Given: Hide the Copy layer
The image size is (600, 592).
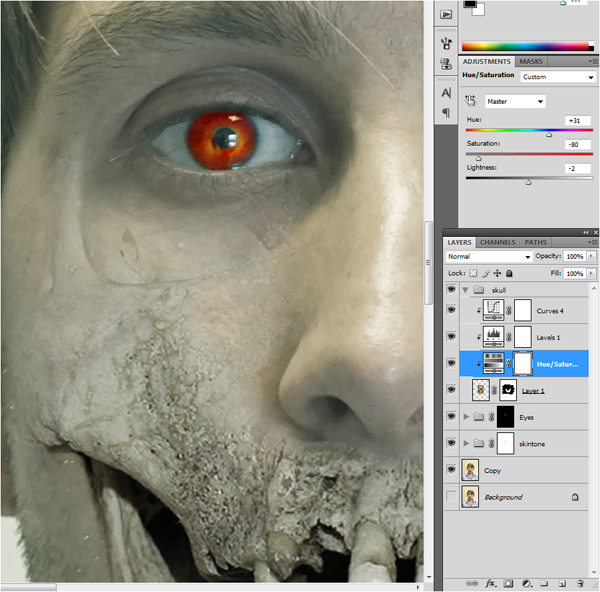Looking at the screenshot, I should pyautogui.click(x=451, y=469).
